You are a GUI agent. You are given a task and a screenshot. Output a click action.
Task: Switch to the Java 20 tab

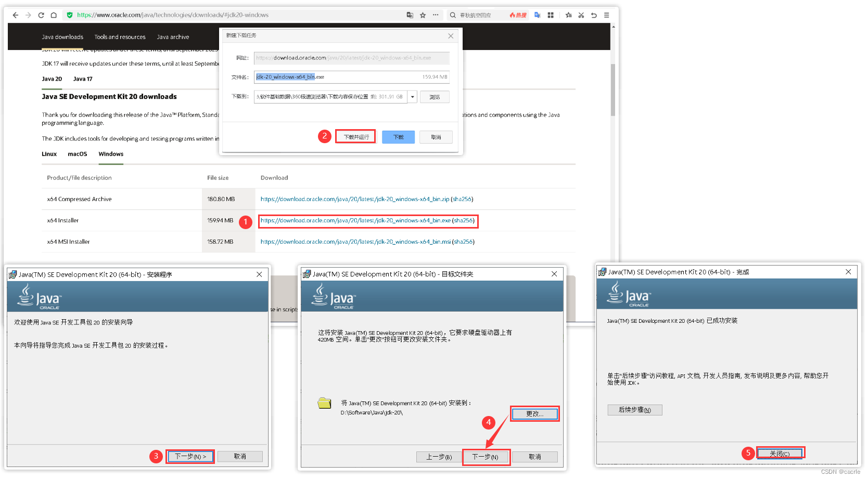coord(52,79)
